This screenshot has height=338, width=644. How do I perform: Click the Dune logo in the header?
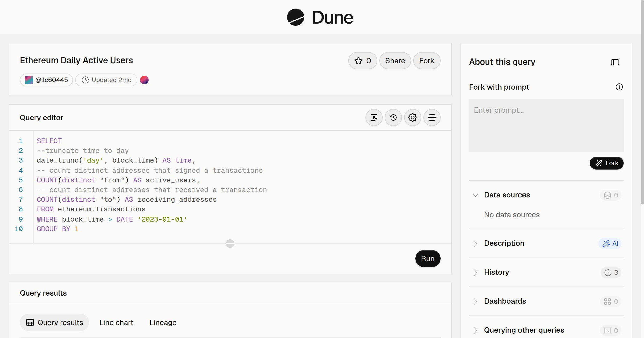[x=320, y=17]
